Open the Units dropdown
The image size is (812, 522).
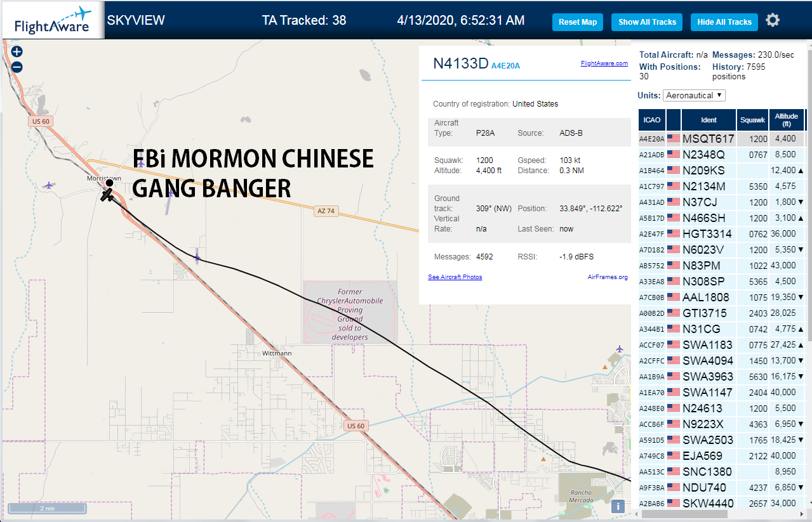[694, 95]
